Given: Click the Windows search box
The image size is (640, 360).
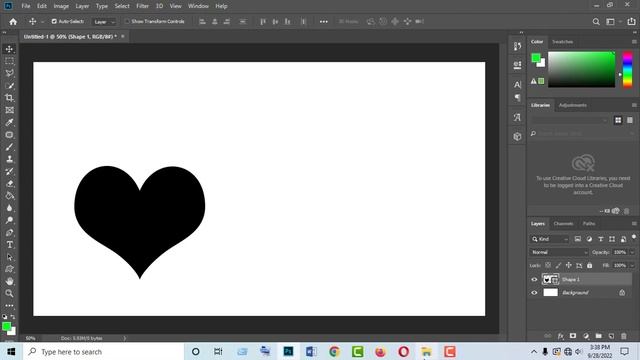Looking at the screenshot, I should (x=104, y=352).
